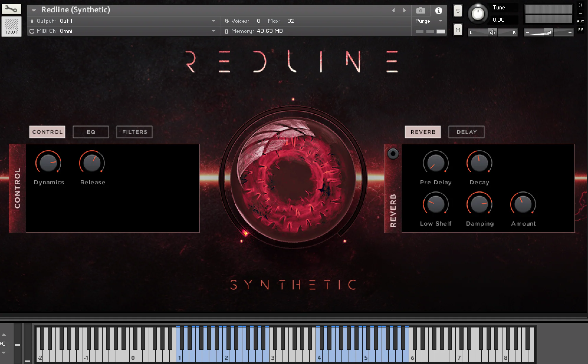Switch to the FILTERS tab
Image resolution: width=588 pixels, height=364 pixels.
pos(134,132)
